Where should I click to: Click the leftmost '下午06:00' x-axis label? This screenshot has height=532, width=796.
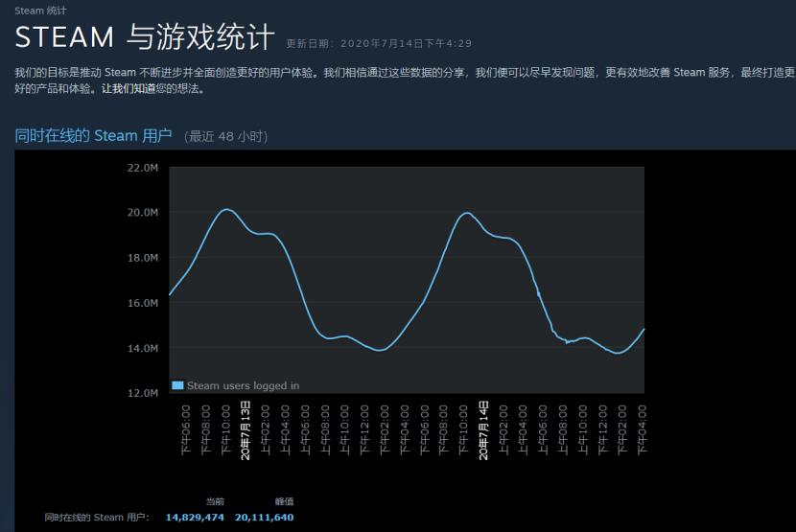pyautogui.click(x=186, y=429)
